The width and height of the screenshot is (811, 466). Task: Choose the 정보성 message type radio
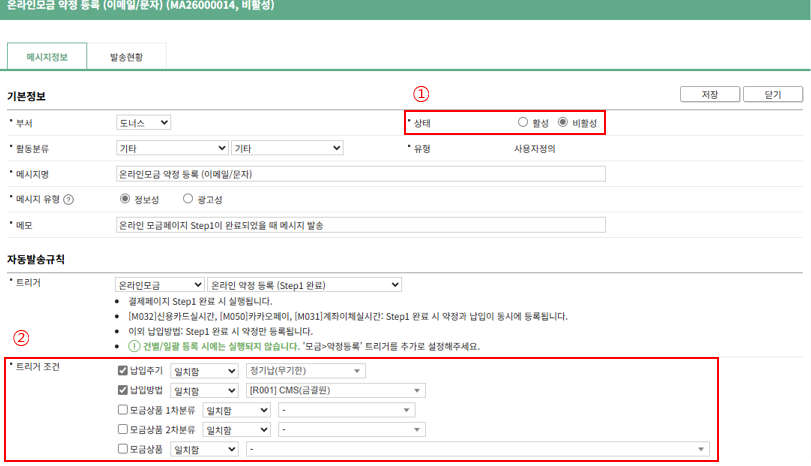point(125,199)
